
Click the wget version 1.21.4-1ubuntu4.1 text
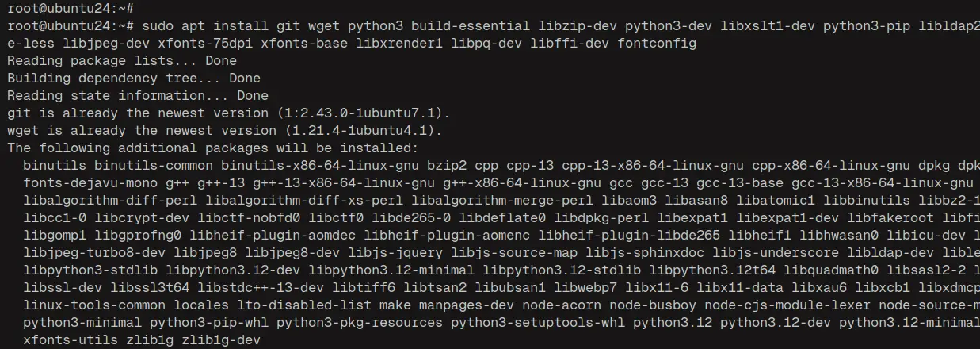[360, 130]
